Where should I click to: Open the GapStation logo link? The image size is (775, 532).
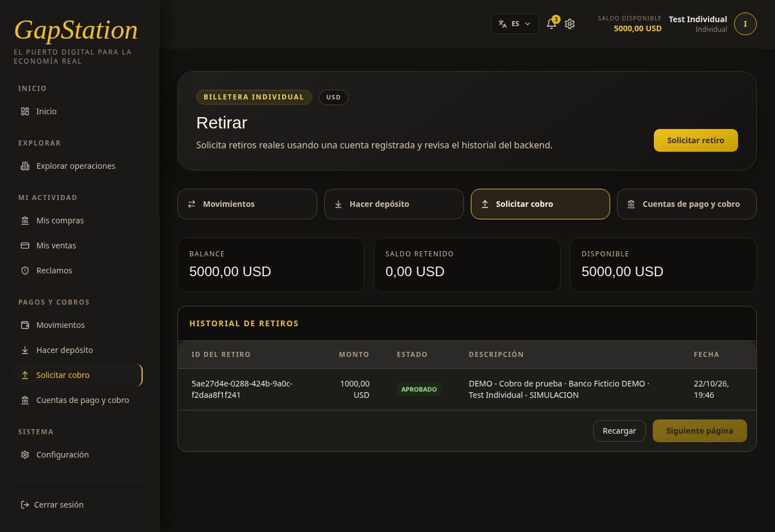pyautogui.click(x=76, y=30)
